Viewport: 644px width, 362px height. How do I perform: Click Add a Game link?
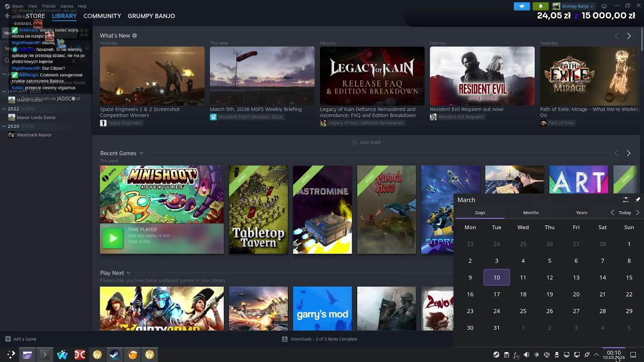tap(25, 339)
